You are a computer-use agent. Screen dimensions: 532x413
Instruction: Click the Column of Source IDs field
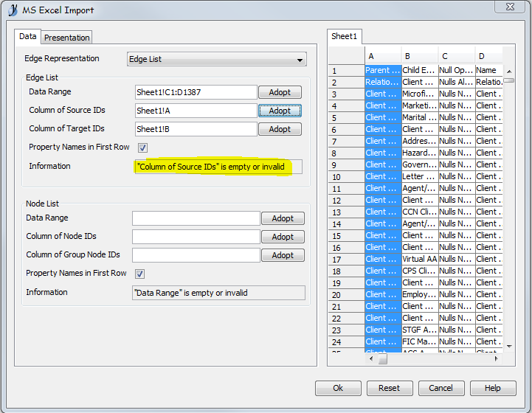196,111
